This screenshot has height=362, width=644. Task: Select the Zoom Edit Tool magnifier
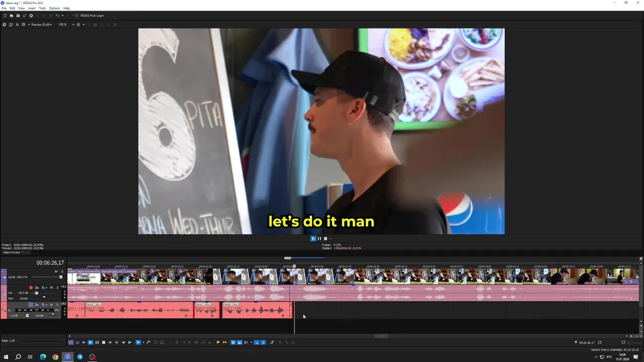[162, 342]
